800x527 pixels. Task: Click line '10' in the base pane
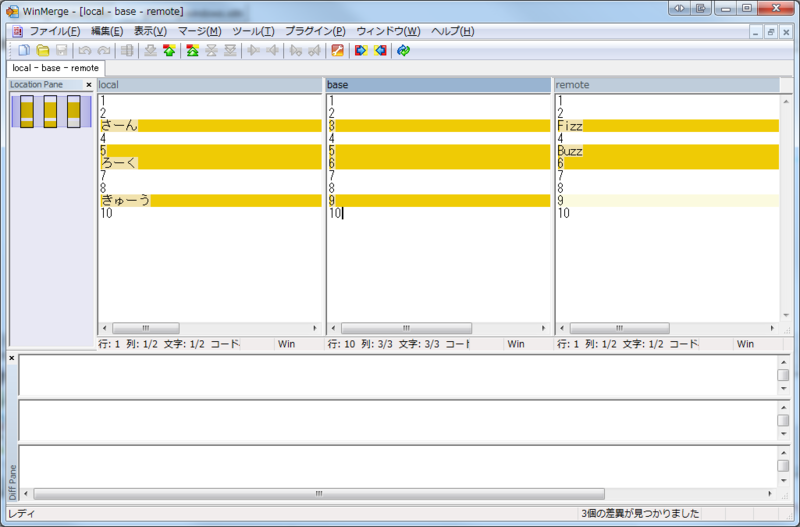click(x=439, y=213)
